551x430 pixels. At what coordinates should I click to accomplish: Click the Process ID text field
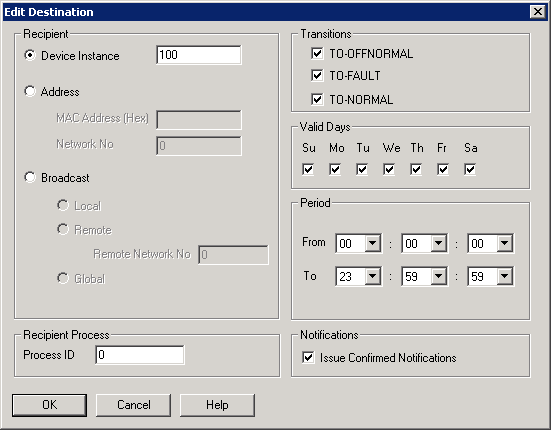pyautogui.click(x=140, y=355)
